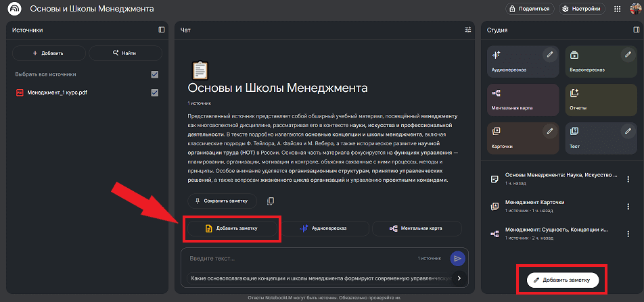Click Сохранить заметку button
Viewport: 644px width, 302px height.
pos(222,201)
